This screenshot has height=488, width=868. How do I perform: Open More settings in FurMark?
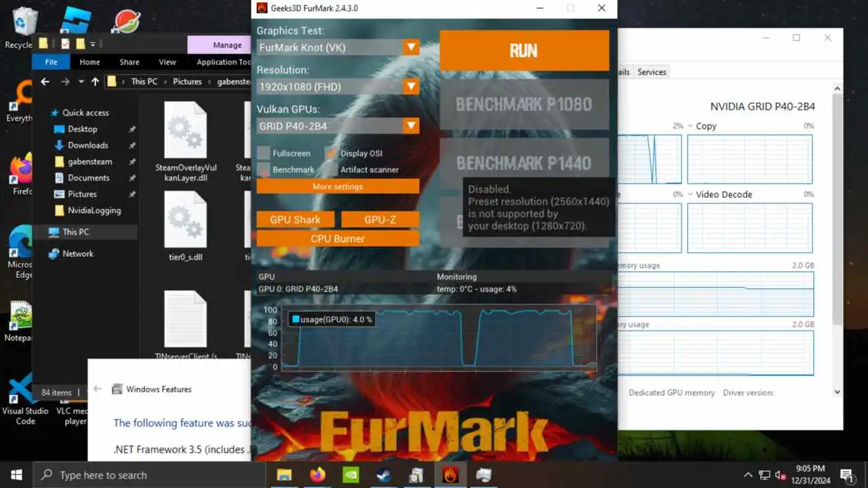click(338, 186)
